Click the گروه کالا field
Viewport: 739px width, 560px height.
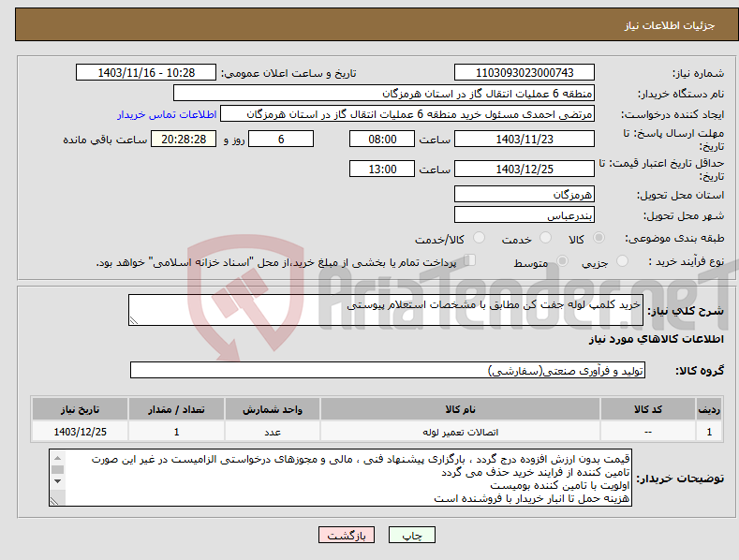click(x=388, y=371)
